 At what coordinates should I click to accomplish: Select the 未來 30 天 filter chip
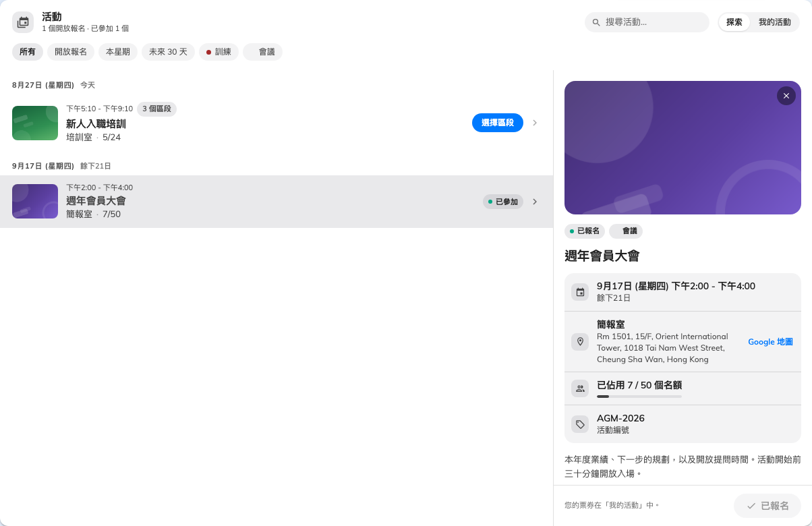[168, 52]
